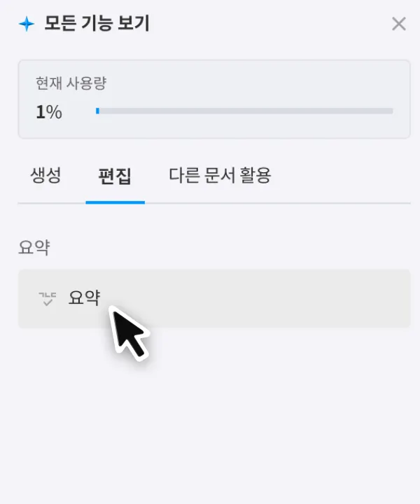Click the 모든 기능 보기 title text
The width and height of the screenshot is (420, 504).
click(97, 24)
